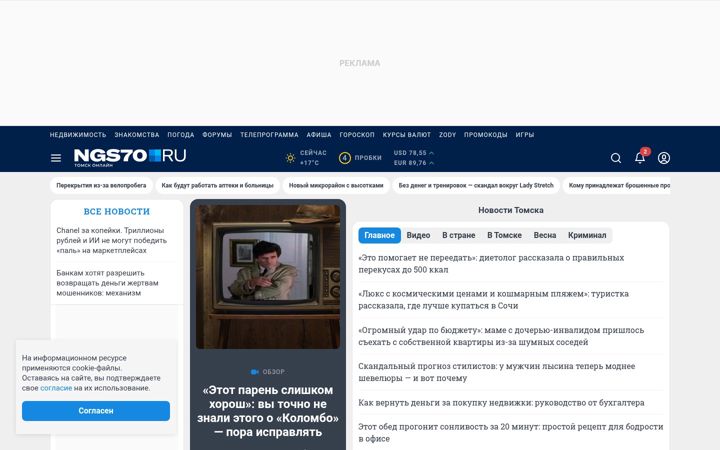Open the EUR 89,76 exchange rate
This screenshot has width=720, height=450.
tap(413, 163)
